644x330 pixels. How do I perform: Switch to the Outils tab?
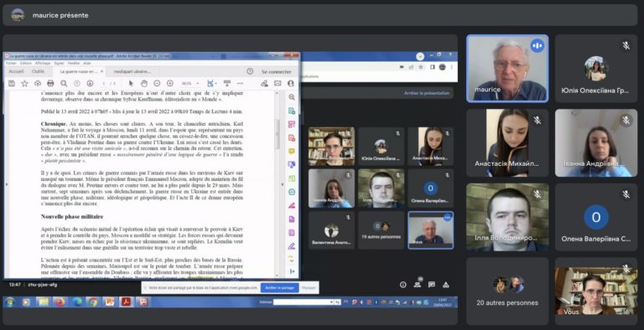(39, 71)
